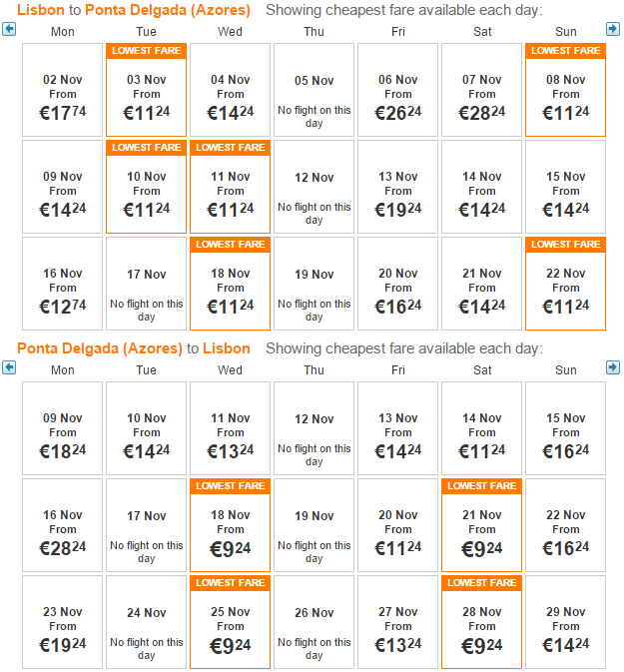
Task: Click next week arrow for Lisbon outbound
Action: [613, 29]
